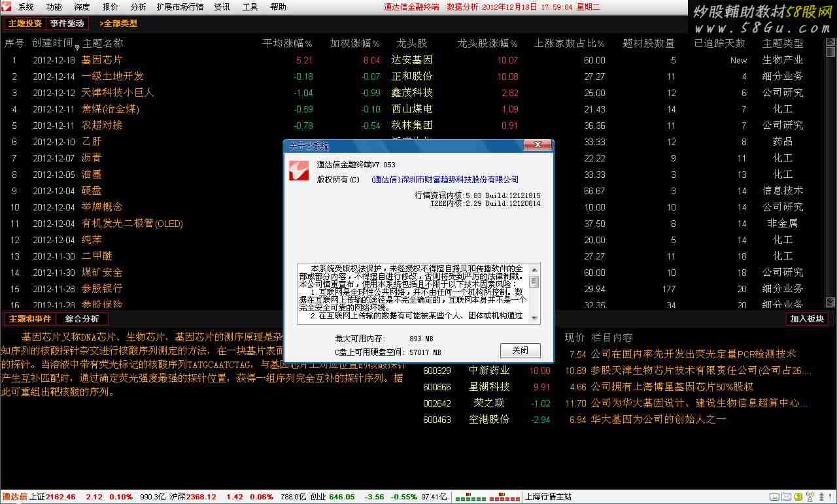Click the 已追踪天数 column header
837x504 pixels.
tap(719, 44)
